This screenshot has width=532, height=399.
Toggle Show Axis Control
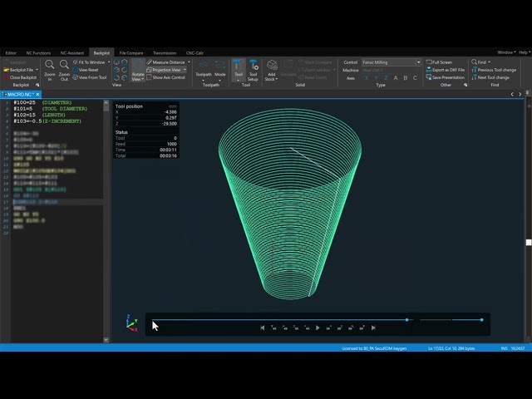(166, 77)
